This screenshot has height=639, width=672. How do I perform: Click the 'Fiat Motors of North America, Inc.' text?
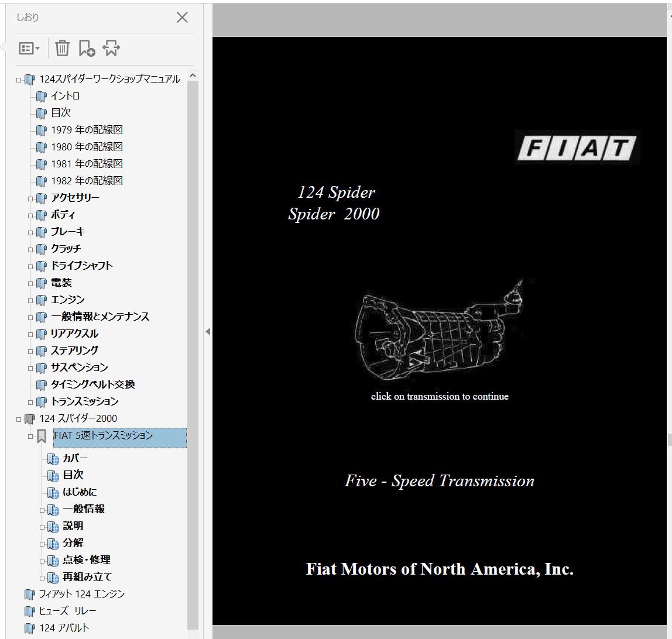440,569
